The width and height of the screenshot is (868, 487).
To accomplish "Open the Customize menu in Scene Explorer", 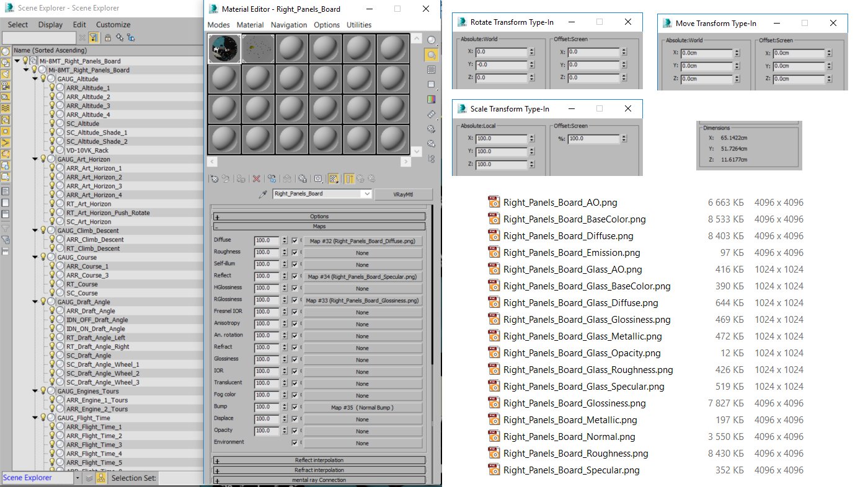I will (x=113, y=25).
